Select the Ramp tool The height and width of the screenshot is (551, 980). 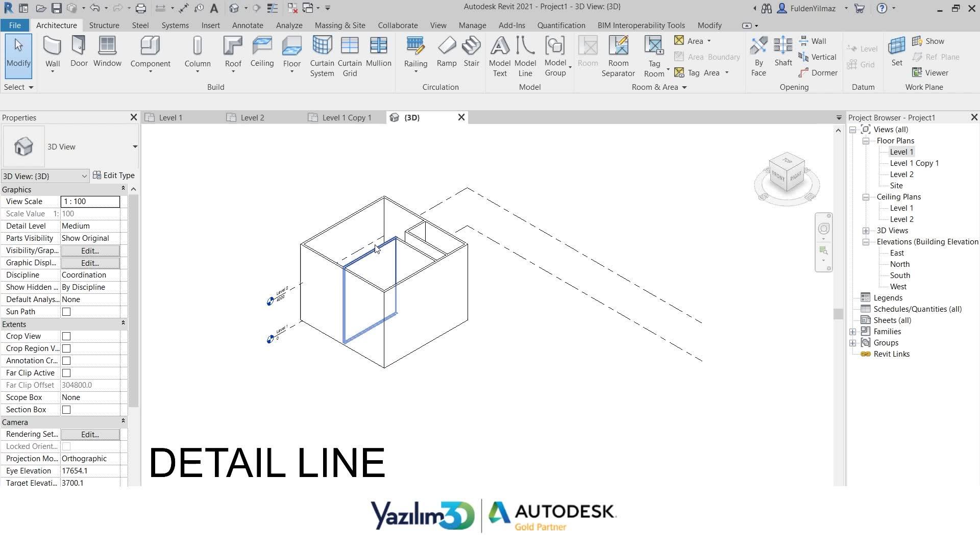point(447,52)
